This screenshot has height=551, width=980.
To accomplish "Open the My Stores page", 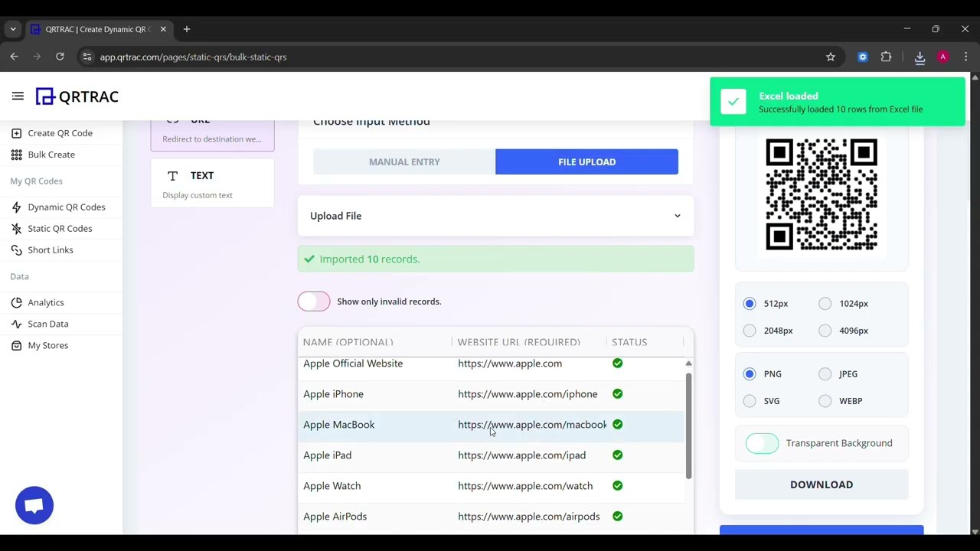I will pos(48,346).
